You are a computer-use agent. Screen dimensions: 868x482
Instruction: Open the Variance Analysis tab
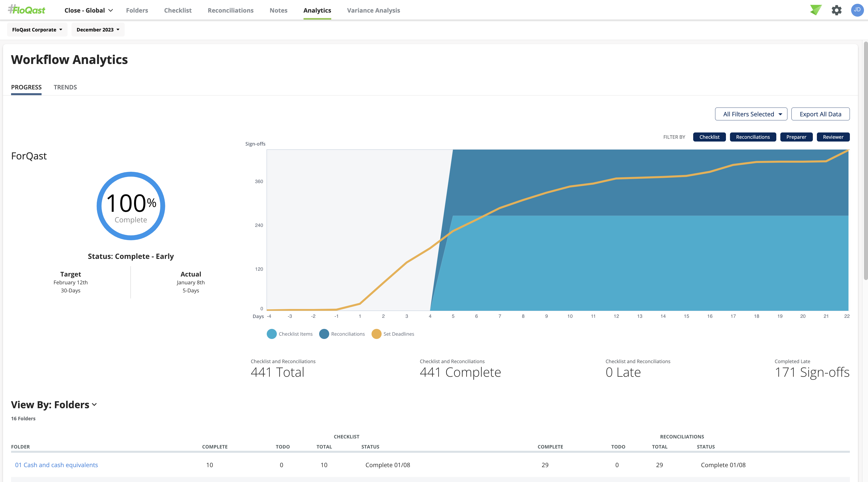373,10
